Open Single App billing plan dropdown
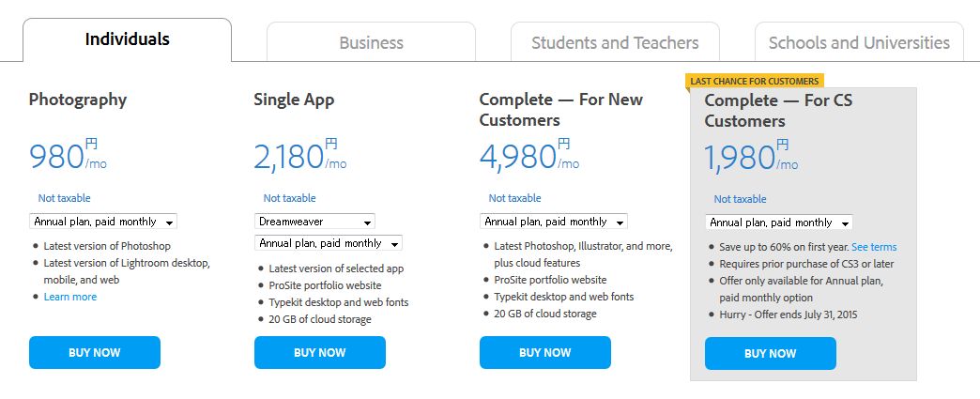Screen dimensions: 980x399 329,243
